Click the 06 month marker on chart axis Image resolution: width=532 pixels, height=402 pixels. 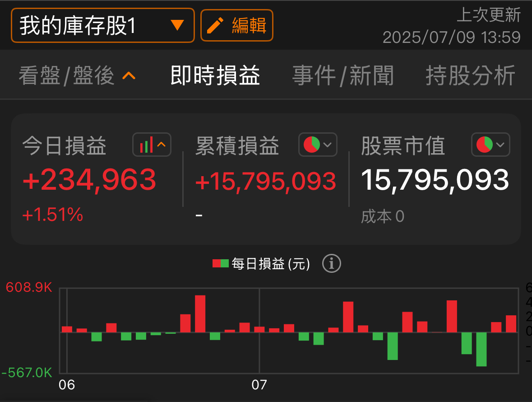point(66,385)
